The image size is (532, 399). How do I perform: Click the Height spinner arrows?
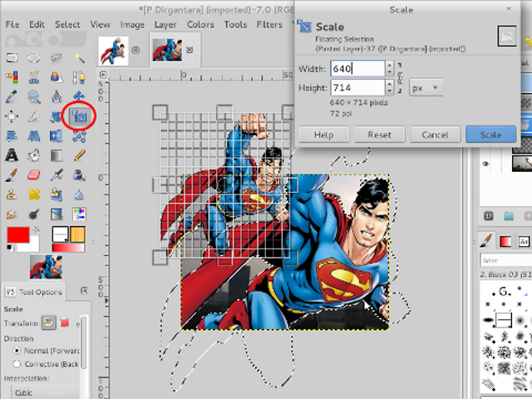click(x=390, y=87)
